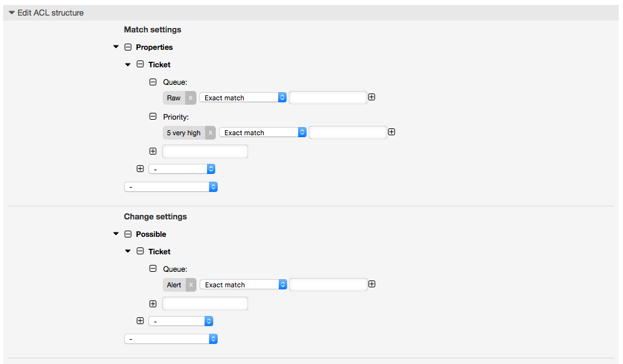Click the empty input field after Raw
This screenshot has height=364, width=623.
(328, 98)
